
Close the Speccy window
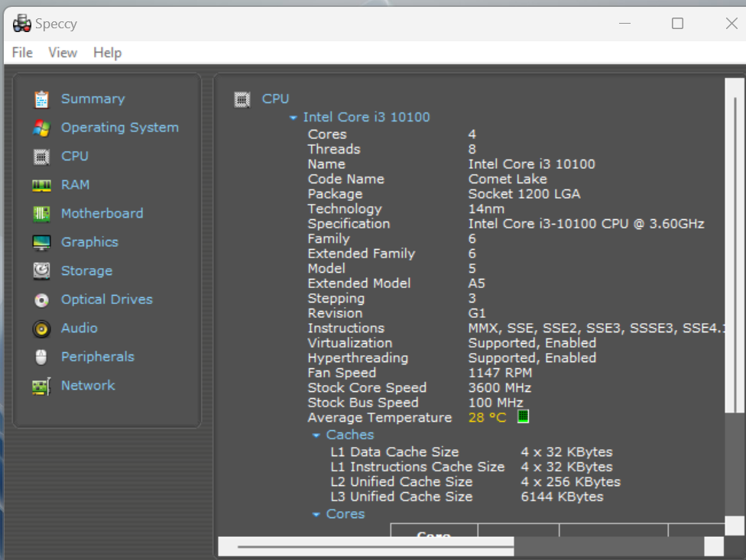tap(731, 23)
